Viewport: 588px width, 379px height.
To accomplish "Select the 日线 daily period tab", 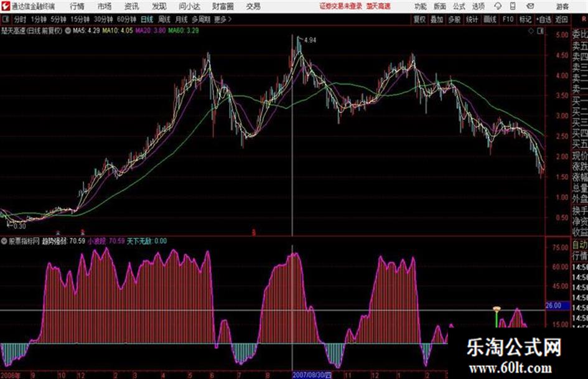I will click(x=147, y=19).
